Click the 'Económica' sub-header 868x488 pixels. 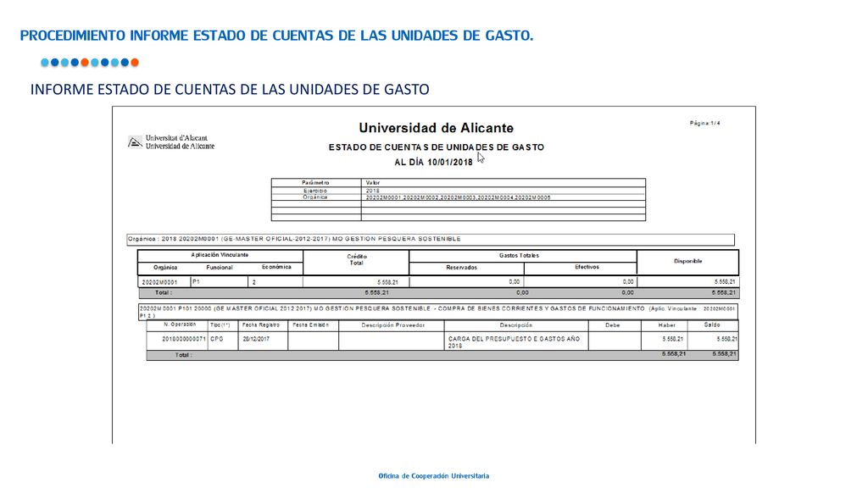276,267
